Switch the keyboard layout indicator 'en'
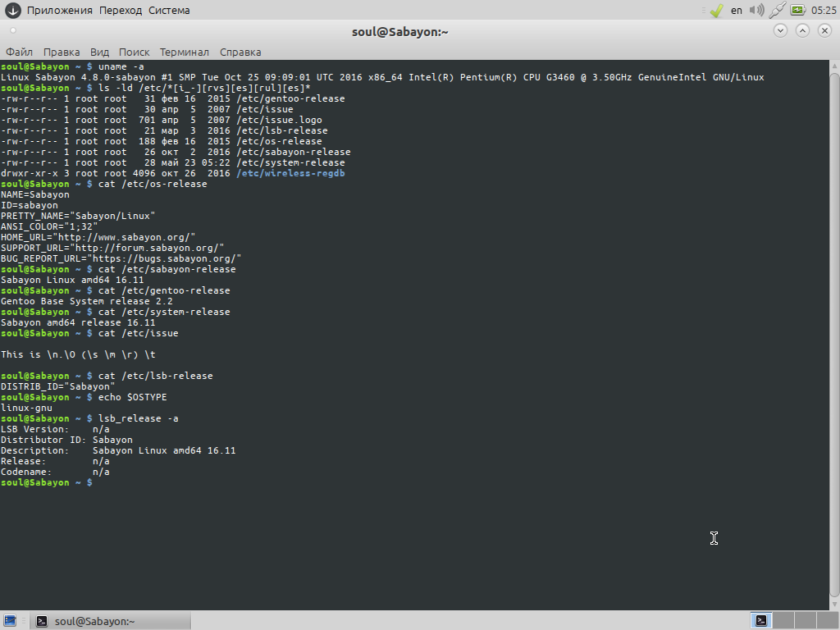This screenshot has height=630, width=840. coord(737,10)
